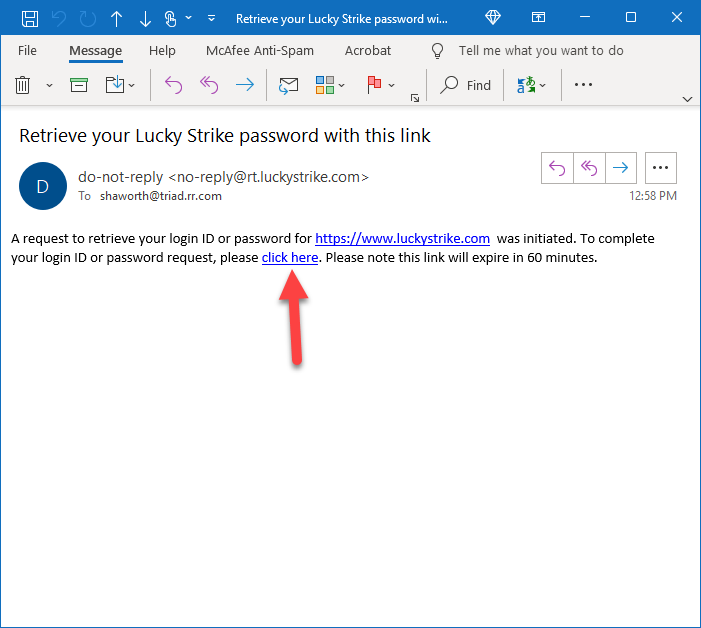This screenshot has width=701, height=628.
Task: Expand the Move dropdown arrow
Action: coord(132,85)
